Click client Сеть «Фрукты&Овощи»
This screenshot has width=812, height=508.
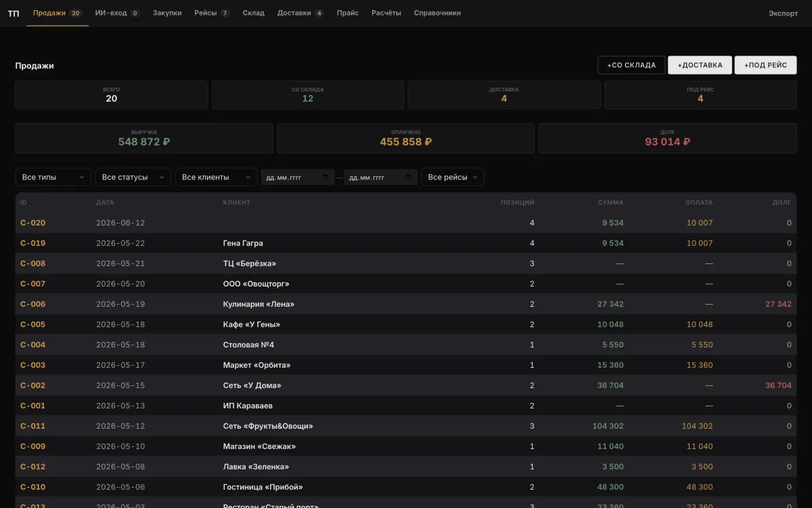pos(268,426)
